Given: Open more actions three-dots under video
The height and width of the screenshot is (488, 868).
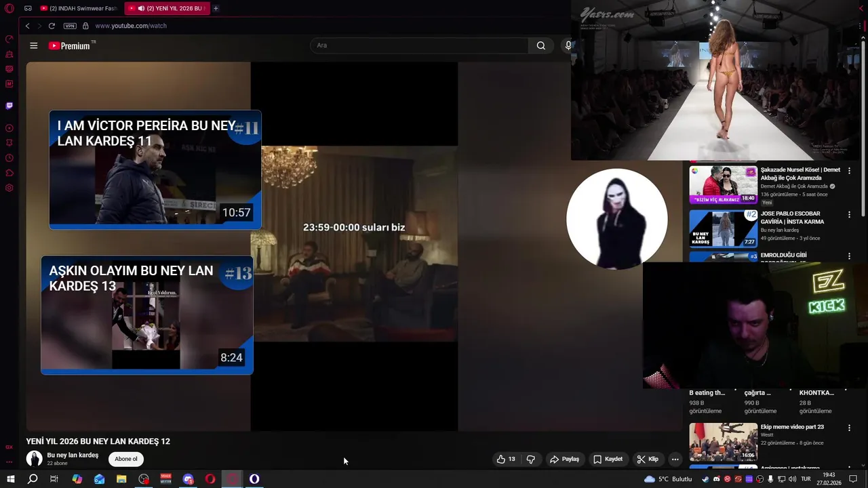Looking at the screenshot, I should [675, 459].
